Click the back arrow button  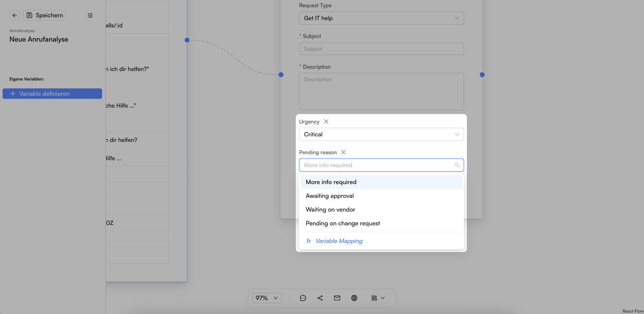tap(15, 15)
